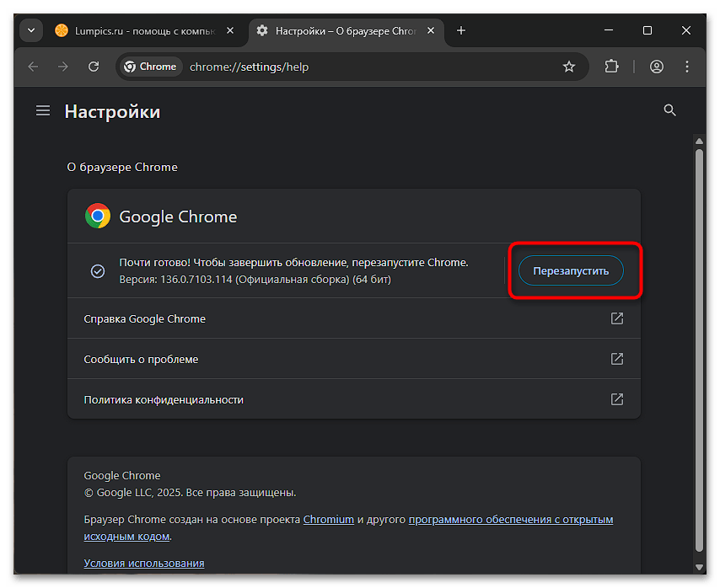Open the profile avatar menu
Image resolution: width=720 pixels, height=588 pixels.
click(x=657, y=67)
